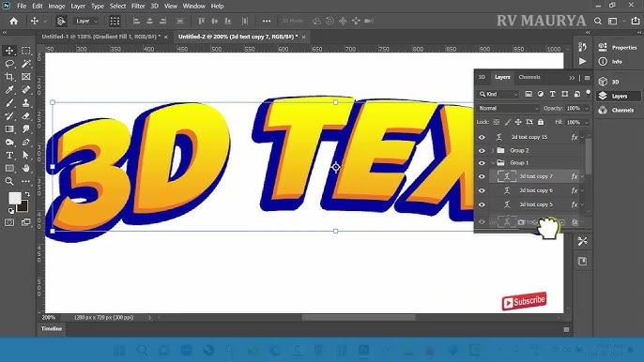The width and height of the screenshot is (644, 362).
Task: Select the Frame tool
Action: [x=26, y=77]
